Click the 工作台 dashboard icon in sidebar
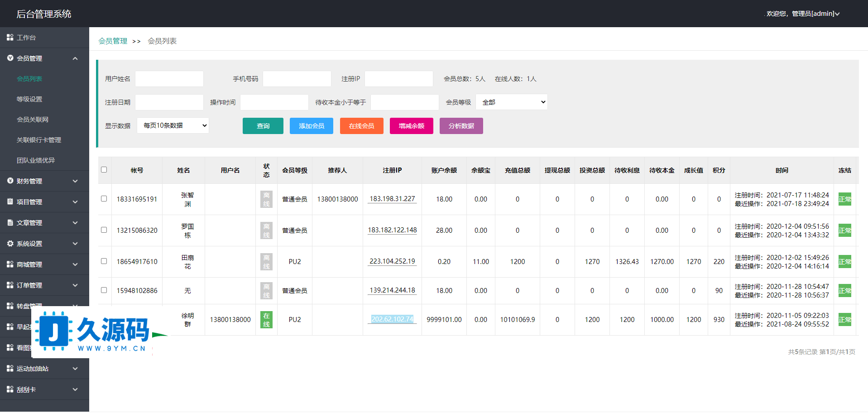 click(10, 38)
